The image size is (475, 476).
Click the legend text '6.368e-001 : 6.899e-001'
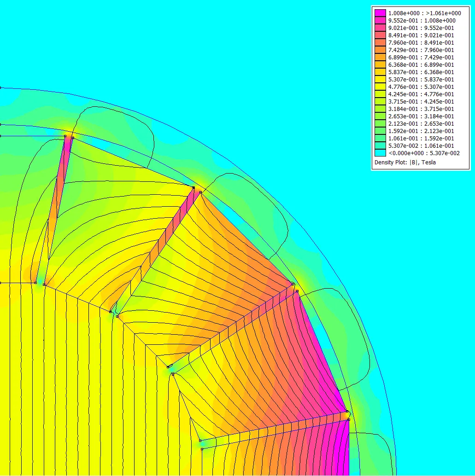click(x=421, y=64)
